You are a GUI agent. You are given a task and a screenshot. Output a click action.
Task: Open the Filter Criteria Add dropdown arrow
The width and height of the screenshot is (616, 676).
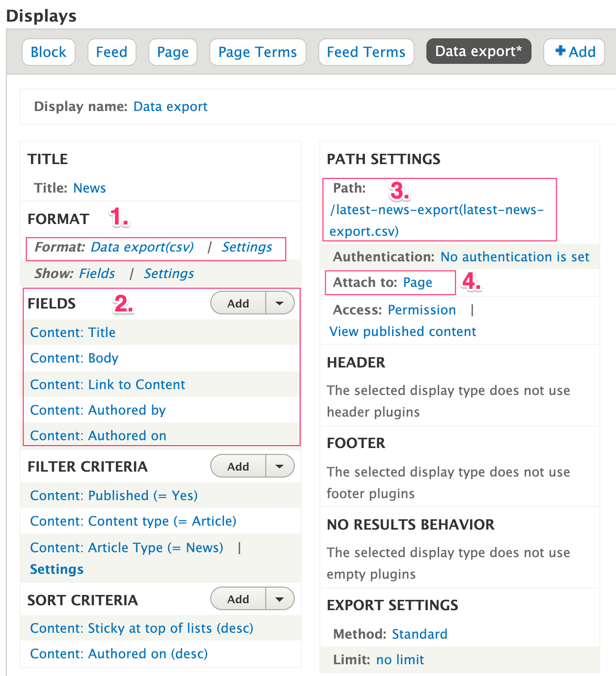tap(280, 466)
